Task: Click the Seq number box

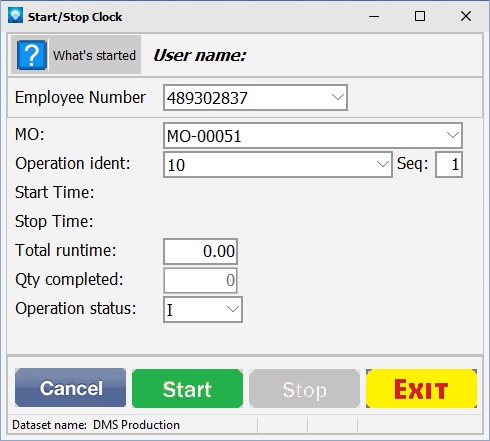Action: pyautogui.click(x=449, y=165)
